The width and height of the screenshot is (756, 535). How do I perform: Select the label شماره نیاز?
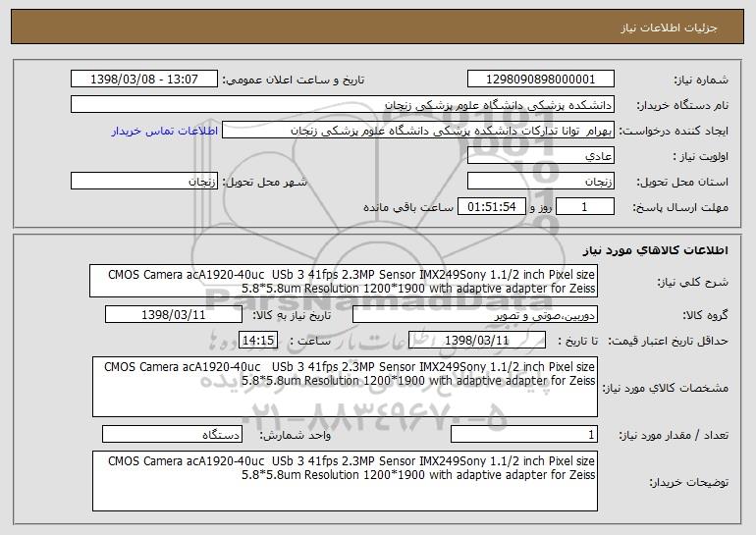point(701,80)
